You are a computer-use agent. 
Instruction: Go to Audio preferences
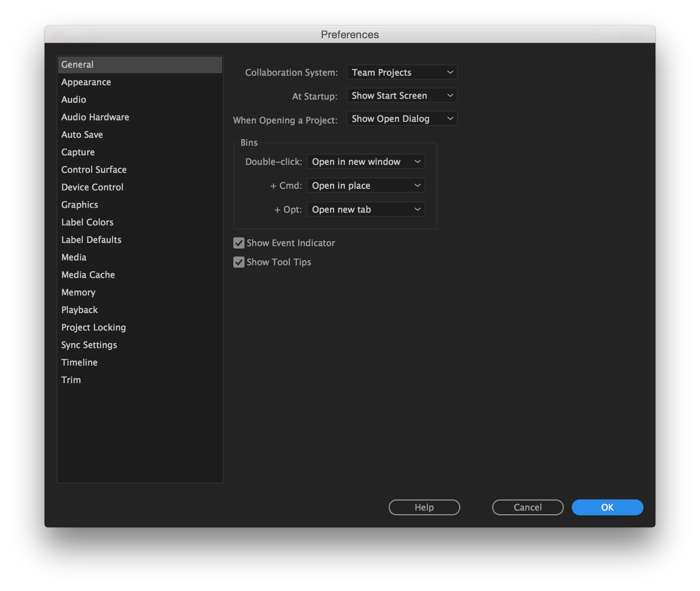tap(140, 100)
